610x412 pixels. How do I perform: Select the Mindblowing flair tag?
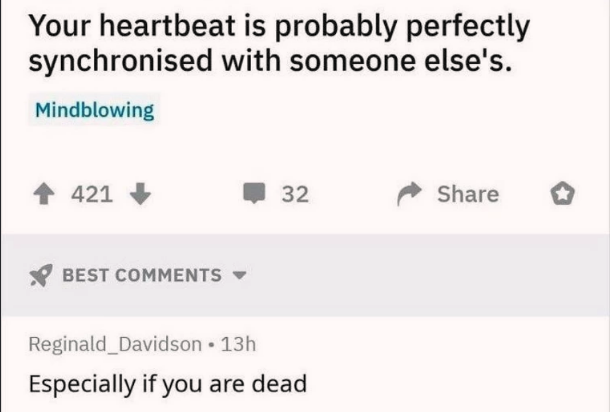tap(95, 110)
